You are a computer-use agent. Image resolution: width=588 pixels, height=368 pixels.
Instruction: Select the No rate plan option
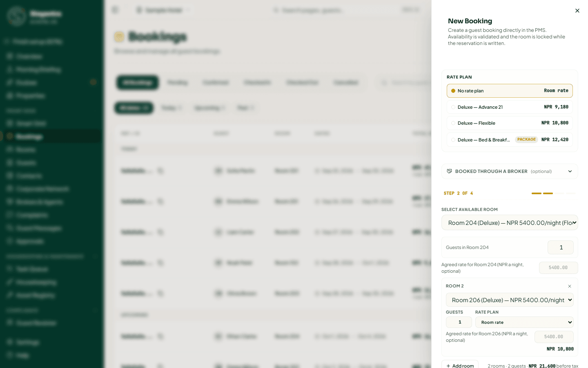pyautogui.click(x=510, y=91)
